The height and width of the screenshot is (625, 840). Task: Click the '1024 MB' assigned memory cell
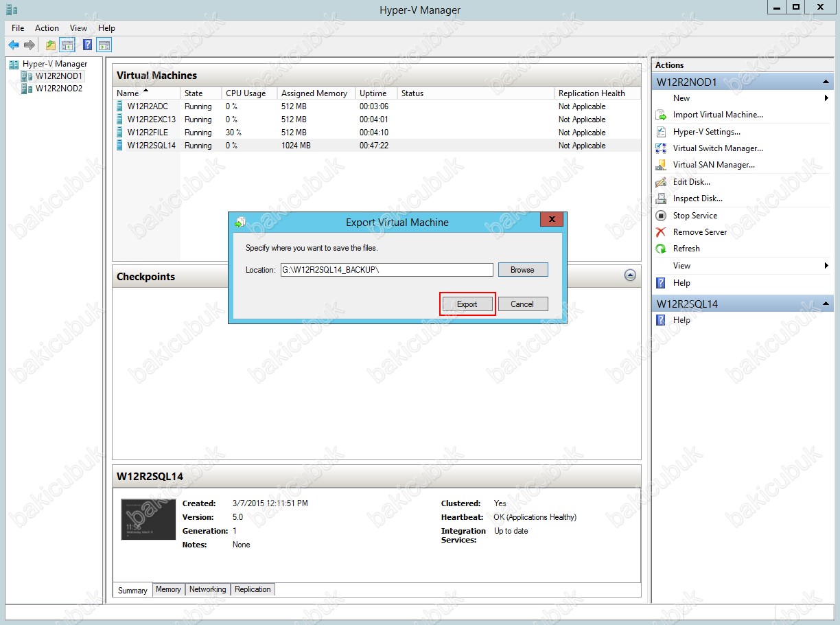click(296, 146)
